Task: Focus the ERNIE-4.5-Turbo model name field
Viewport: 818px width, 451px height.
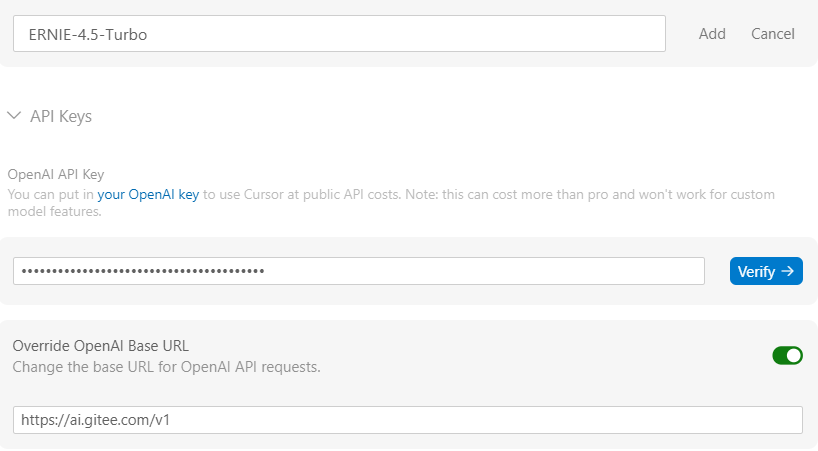Action: point(400,34)
